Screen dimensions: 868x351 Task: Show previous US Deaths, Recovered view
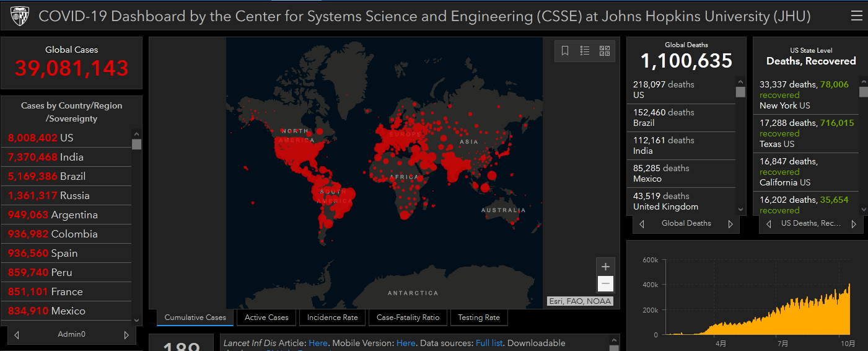pyautogui.click(x=768, y=224)
